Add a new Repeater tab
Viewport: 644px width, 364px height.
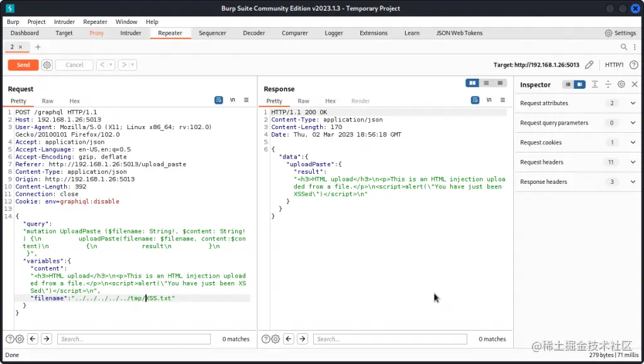click(38, 47)
